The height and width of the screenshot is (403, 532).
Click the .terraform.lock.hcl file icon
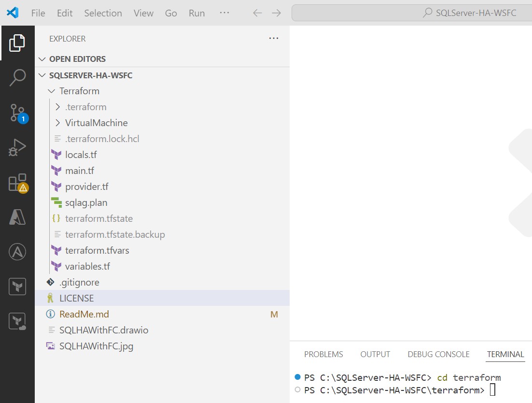point(57,139)
